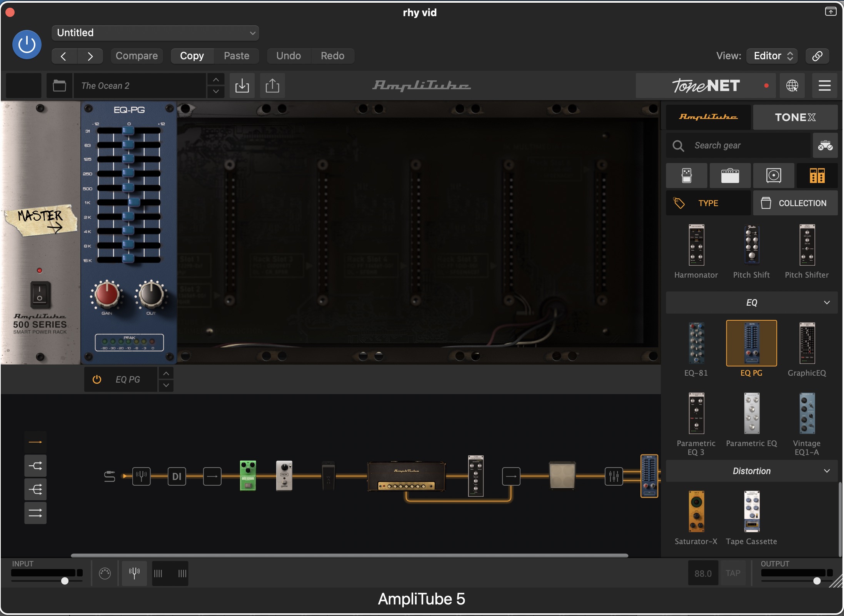The image size is (844, 616).
Task: Switch to the TONEX tab
Action: pos(795,117)
